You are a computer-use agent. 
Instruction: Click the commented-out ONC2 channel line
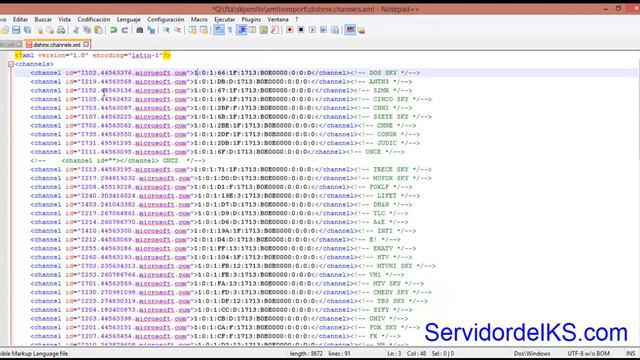coord(118,161)
